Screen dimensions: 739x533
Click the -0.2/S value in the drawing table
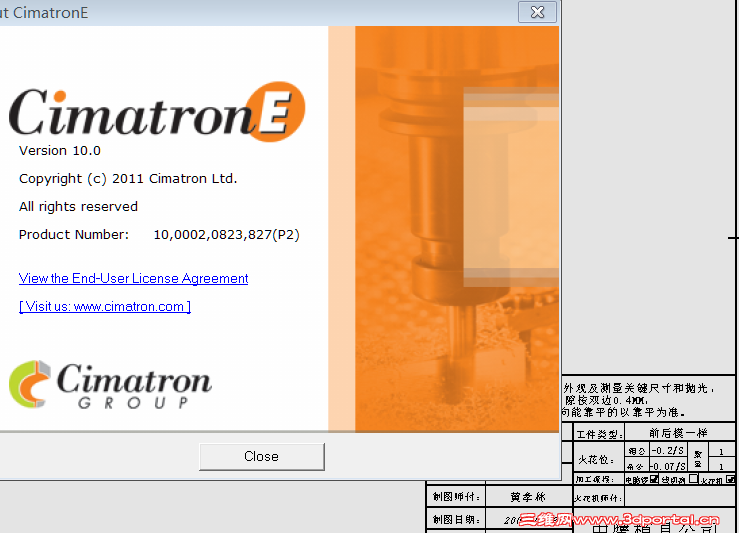(668, 451)
